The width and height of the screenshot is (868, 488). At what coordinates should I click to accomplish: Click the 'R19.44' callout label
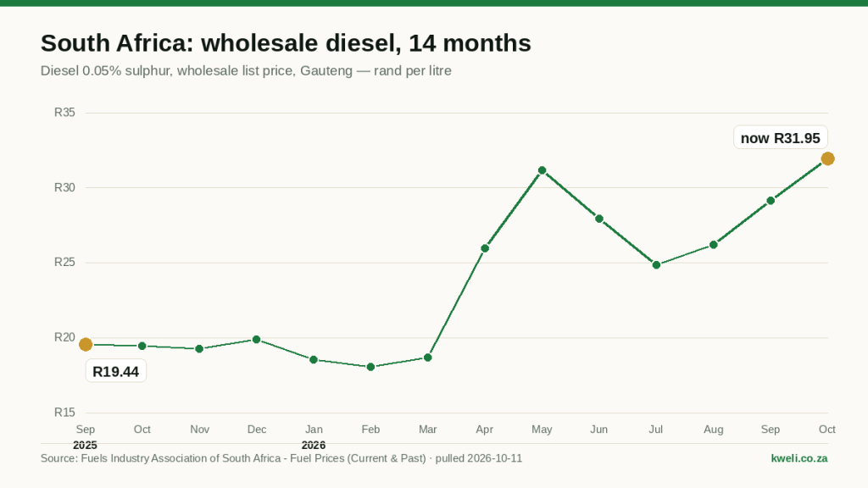click(x=115, y=371)
